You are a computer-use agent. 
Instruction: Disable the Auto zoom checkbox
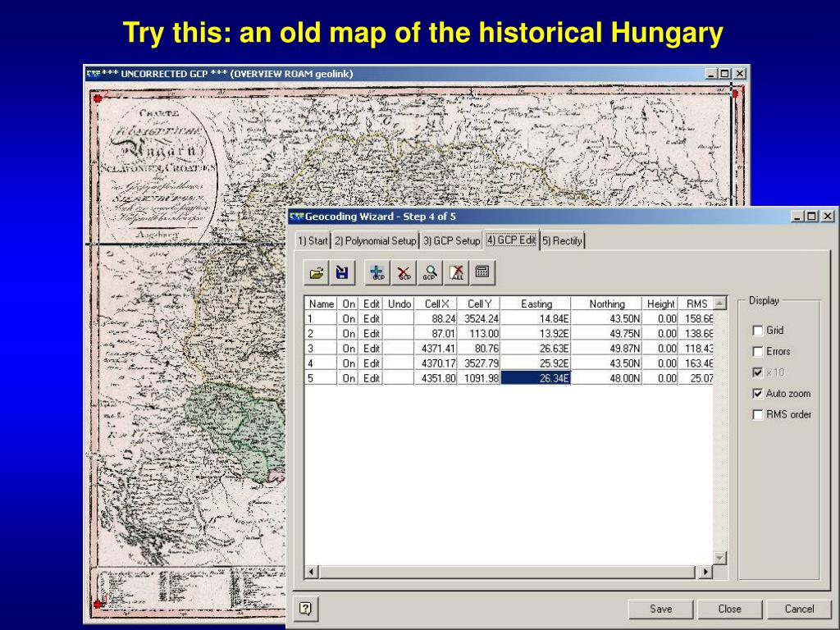click(757, 394)
